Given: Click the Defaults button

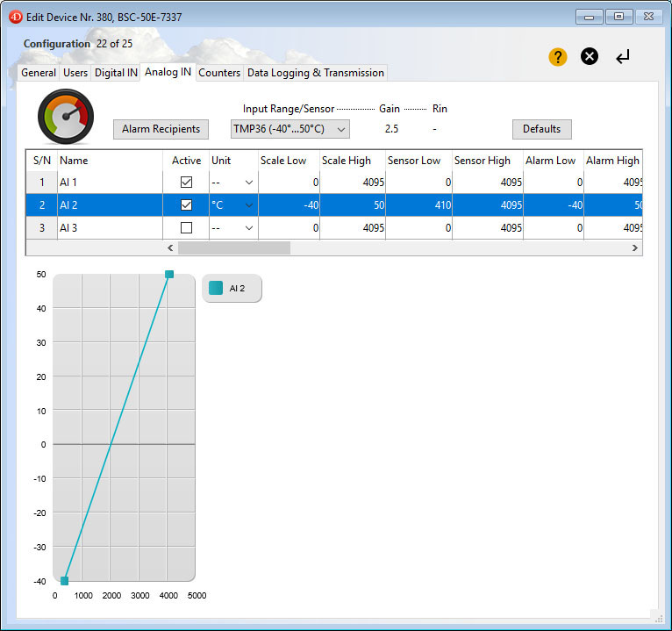Looking at the screenshot, I should coord(541,129).
